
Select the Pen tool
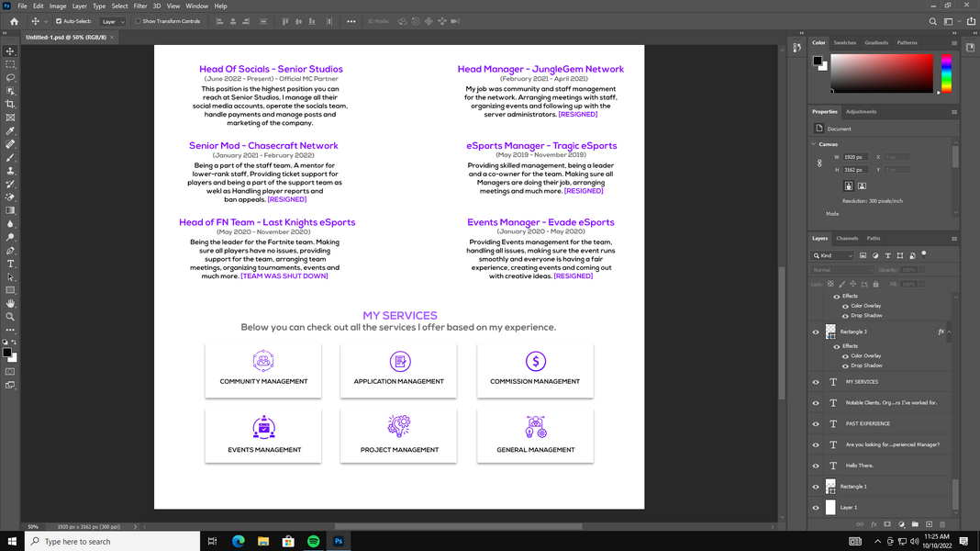point(10,250)
